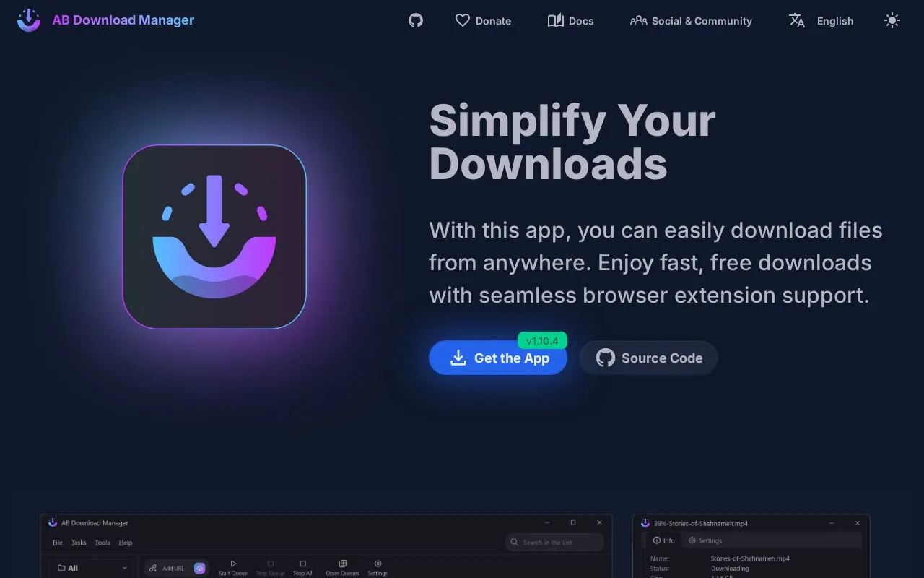Click the Simplify Your Downloads heading
This screenshot has width=924, height=578.
click(x=572, y=142)
